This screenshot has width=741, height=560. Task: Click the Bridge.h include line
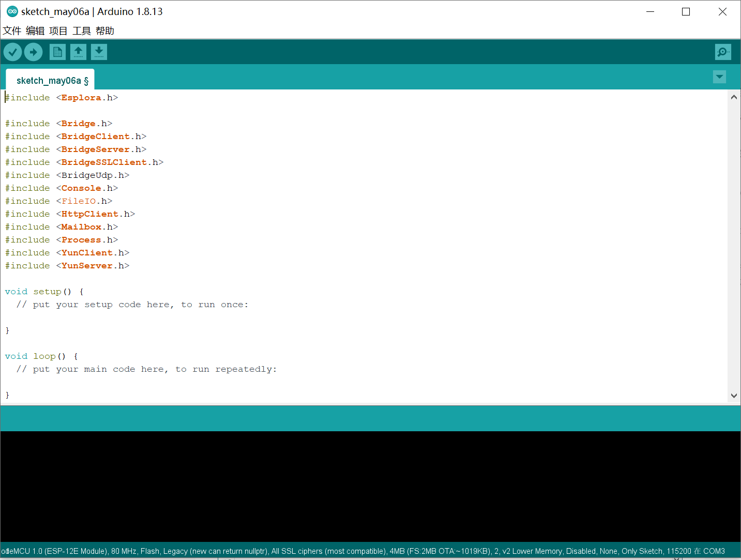[x=59, y=124]
